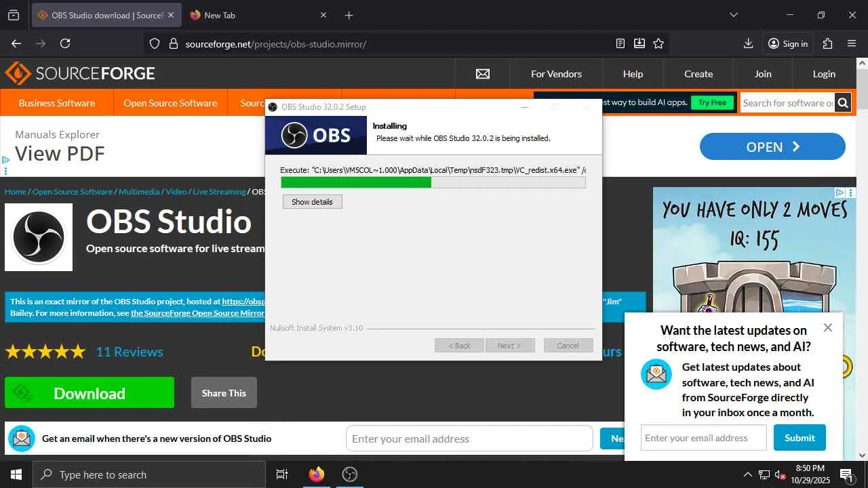Open the SourceForge Open Source Mirror link
The height and width of the screenshot is (488, 868).
pyautogui.click(x=197, y=313)
